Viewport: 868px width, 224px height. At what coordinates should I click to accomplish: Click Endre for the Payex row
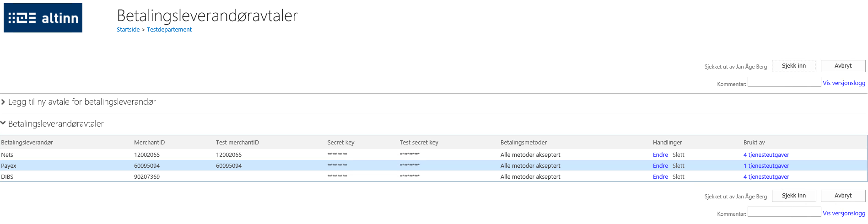pos(660,166)
